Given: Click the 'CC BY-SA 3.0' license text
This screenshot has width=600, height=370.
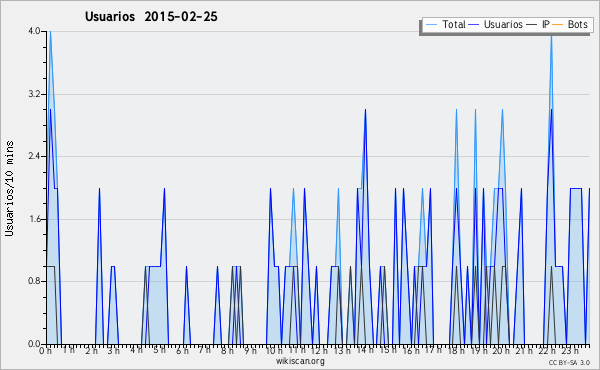Looking at the screenshot, I should tap(569, 362).
